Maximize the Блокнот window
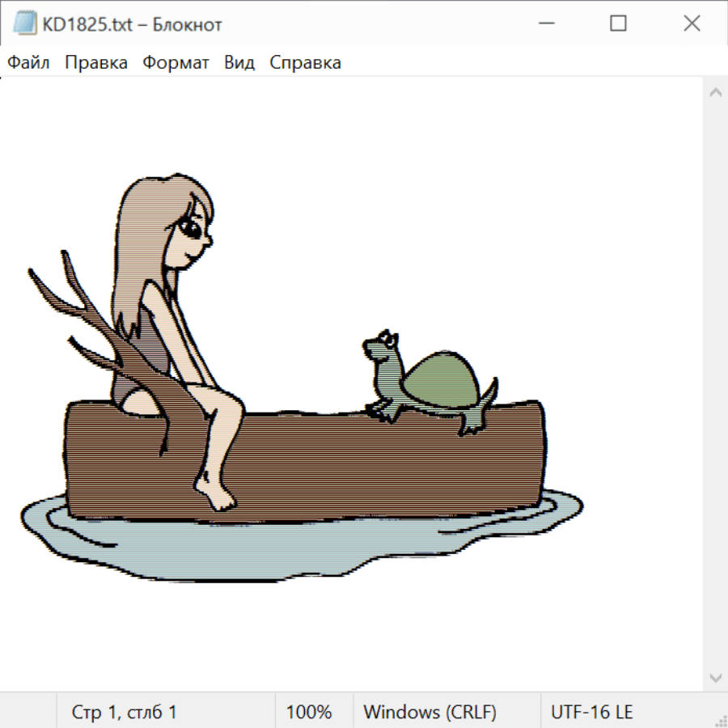The height and width of the screenshot is (728, 728). coord(618,24)
